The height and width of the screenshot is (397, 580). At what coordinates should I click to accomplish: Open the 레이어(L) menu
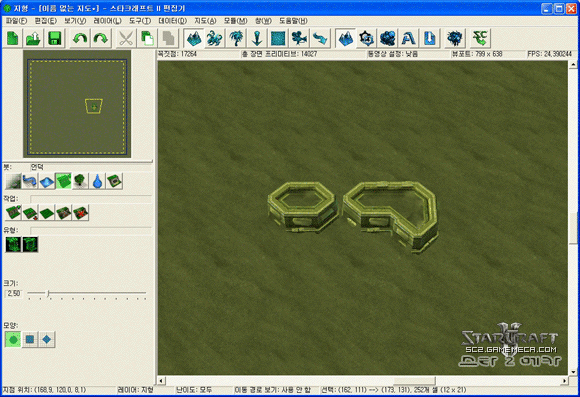(107, 21)
